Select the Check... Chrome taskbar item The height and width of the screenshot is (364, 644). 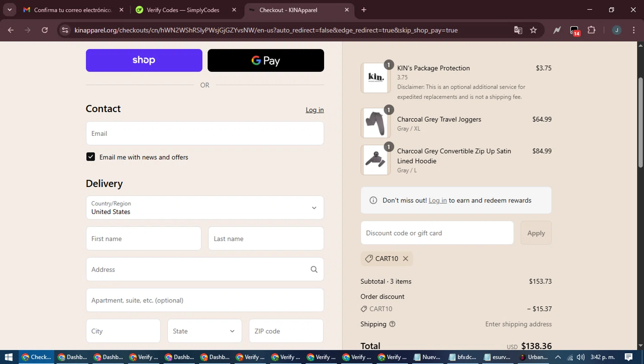[x=36, y=357]
